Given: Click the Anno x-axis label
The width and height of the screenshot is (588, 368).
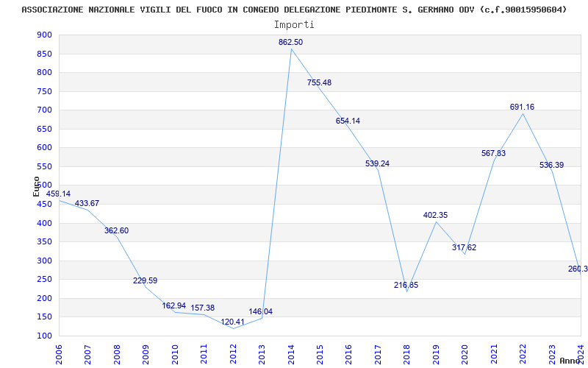Looking at the screenshot, I should point(570,361).
